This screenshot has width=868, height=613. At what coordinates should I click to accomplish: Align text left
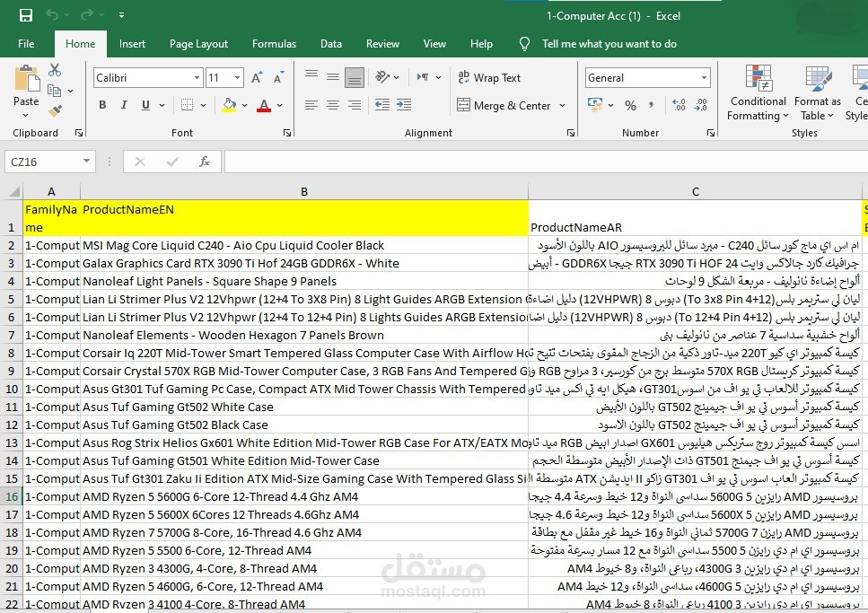[311, 105]
